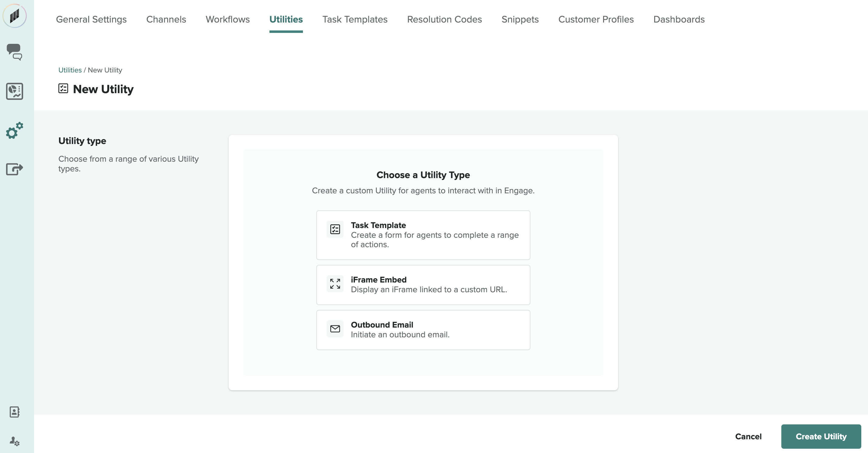Image resolution: width=868 pixels, height=453 pixels.
Task: Open the conversations chat icon
Action: point(15,52)
